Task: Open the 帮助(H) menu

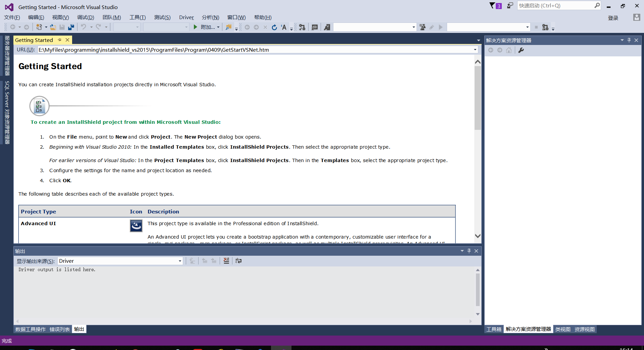Action: pos(263,17)
